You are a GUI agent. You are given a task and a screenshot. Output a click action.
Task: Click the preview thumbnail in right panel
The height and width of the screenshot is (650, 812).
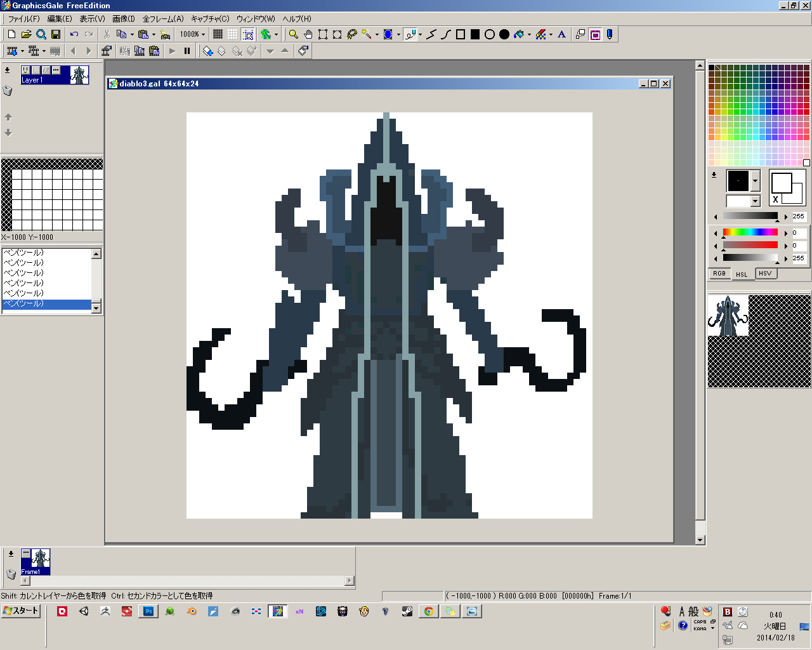pyautogui.click(x=728, y=315)
